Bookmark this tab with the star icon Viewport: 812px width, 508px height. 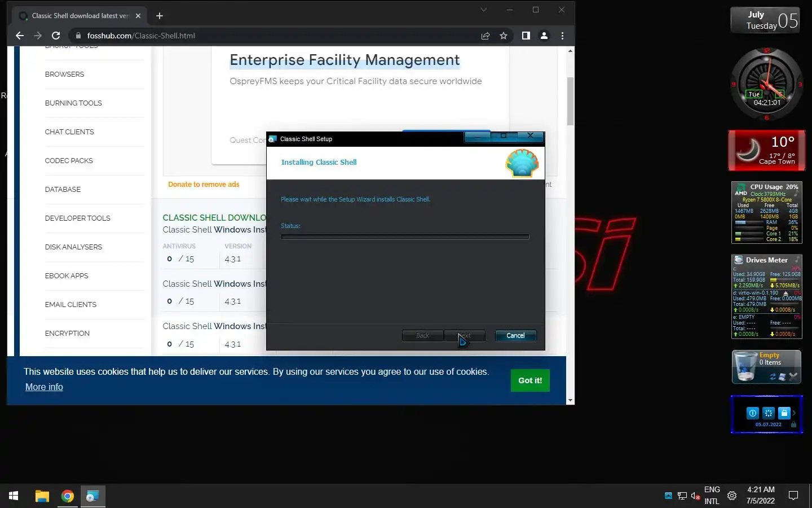(504, 36)
